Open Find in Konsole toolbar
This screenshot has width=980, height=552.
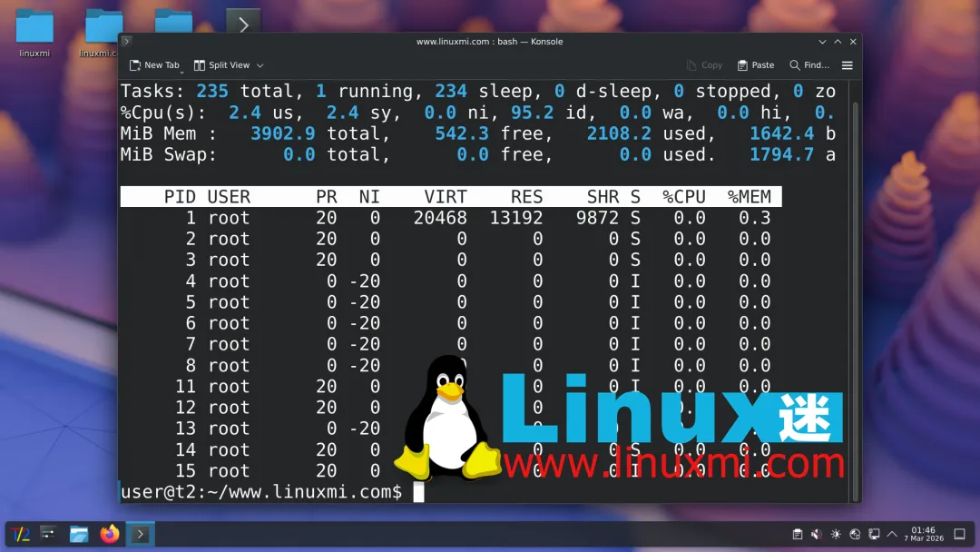click(x=809, y=65)
